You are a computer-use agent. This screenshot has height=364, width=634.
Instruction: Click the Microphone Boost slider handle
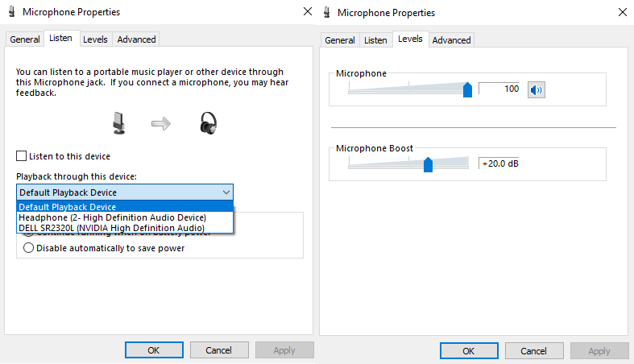pos(429,164)
